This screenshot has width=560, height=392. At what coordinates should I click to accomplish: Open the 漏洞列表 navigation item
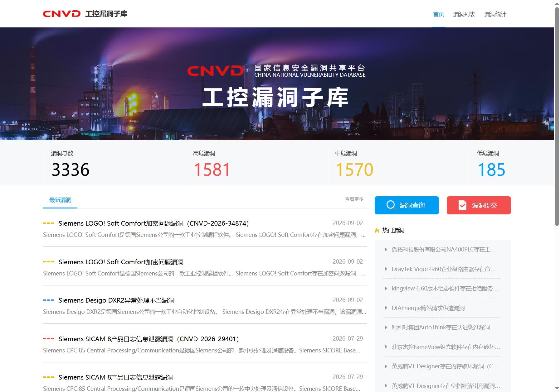coord(464,14)
